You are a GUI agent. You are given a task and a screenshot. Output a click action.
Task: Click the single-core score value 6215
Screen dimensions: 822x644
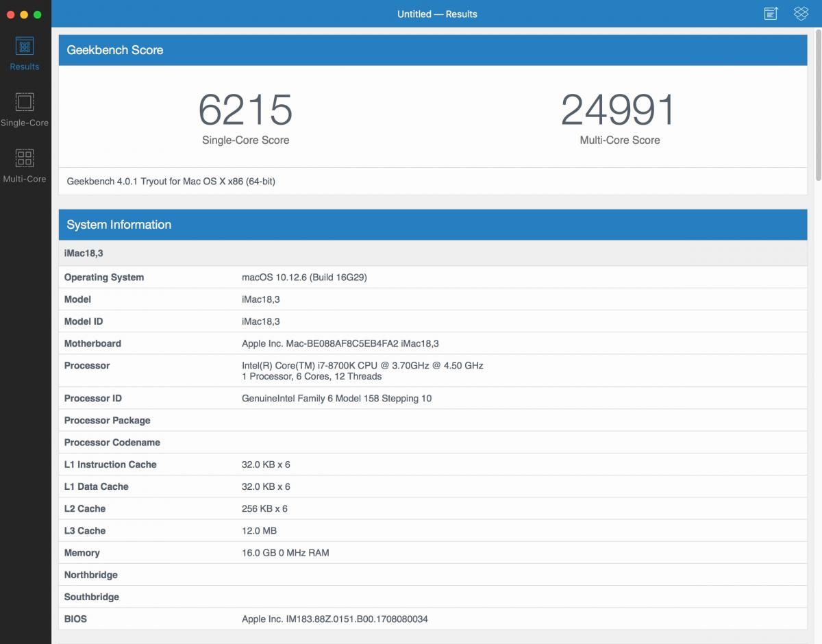pyautogui.click(x=245, y=110)
